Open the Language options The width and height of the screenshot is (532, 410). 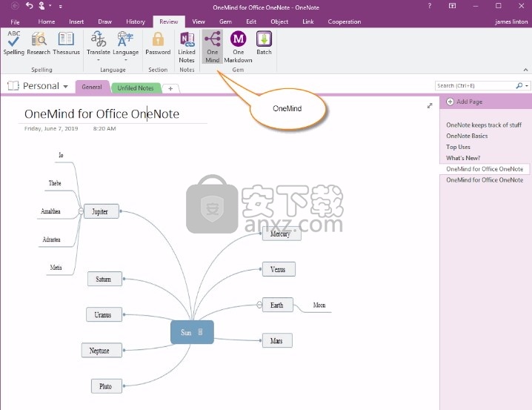point(125,46)
